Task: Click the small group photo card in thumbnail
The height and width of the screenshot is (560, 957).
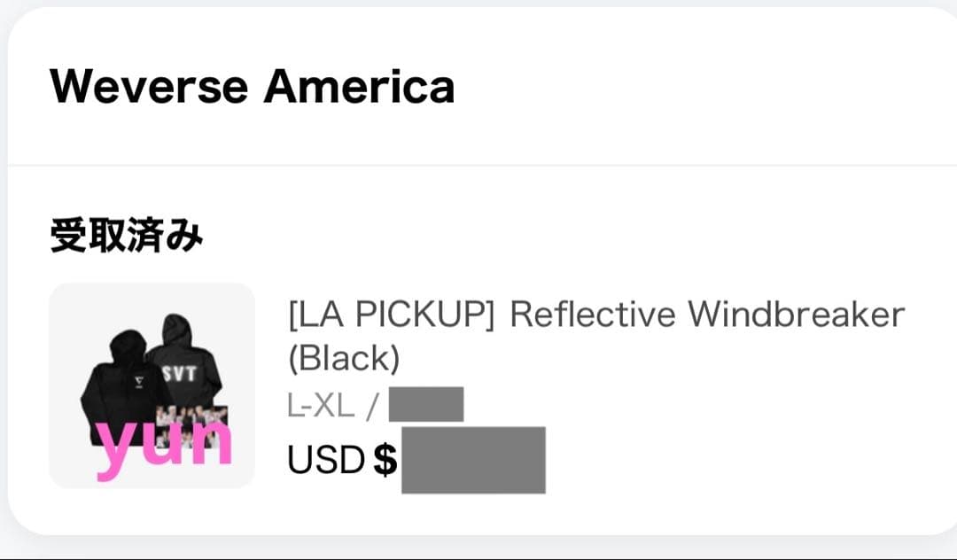Action: tap(191, 420)
